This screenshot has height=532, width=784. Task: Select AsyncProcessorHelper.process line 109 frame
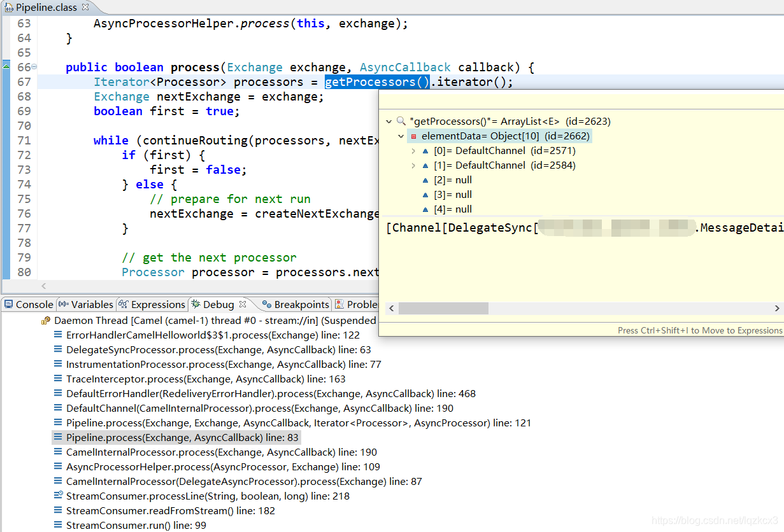point(223,467)
